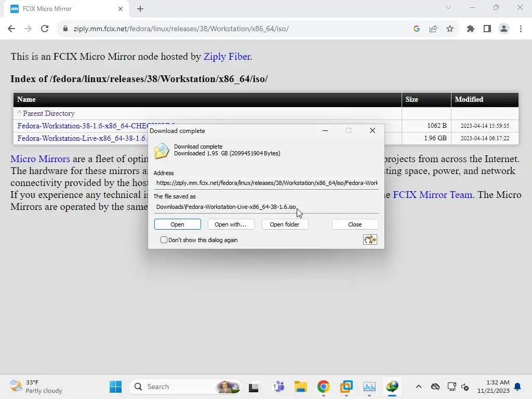Screen dimensions: 532x399
Task: Open Task View from taskbar
Action: click(x=254, y=387)
